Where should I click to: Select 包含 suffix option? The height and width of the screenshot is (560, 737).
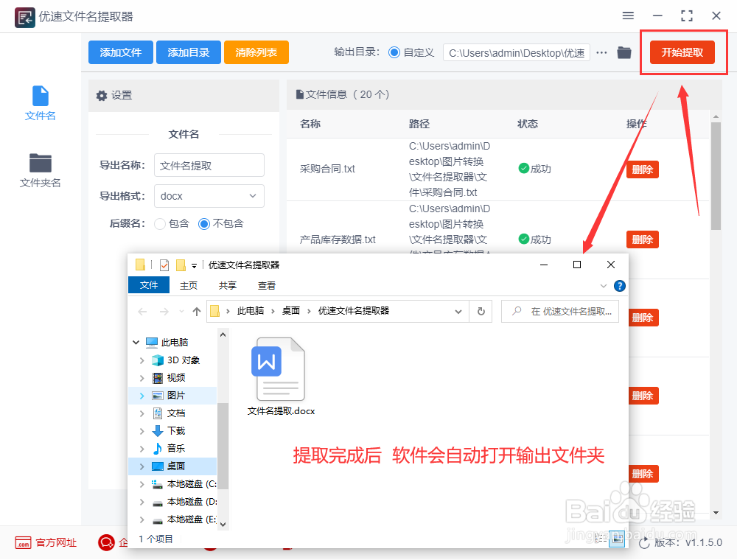click(x=160, y=224)
